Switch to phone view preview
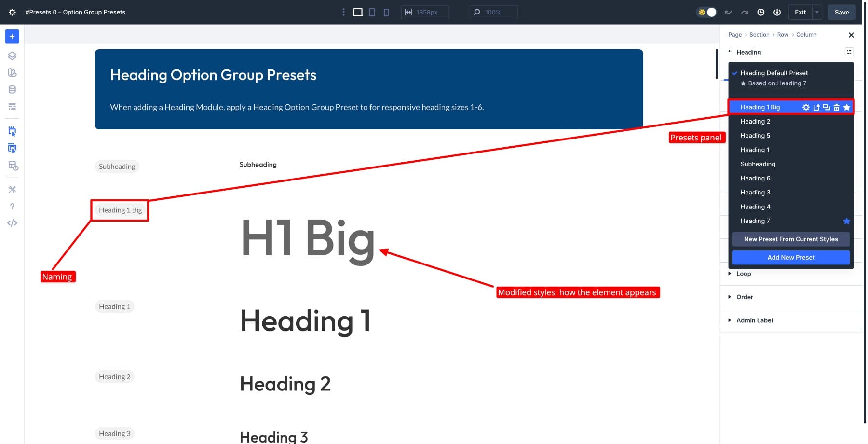This screenshot has height=444, width=868. click(x=386, y=12)
